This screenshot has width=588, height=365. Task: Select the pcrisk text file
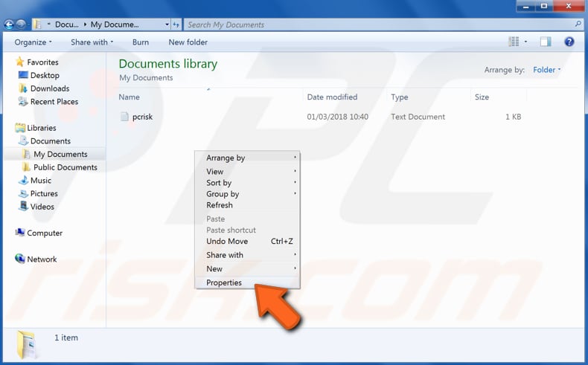point(142,117)
